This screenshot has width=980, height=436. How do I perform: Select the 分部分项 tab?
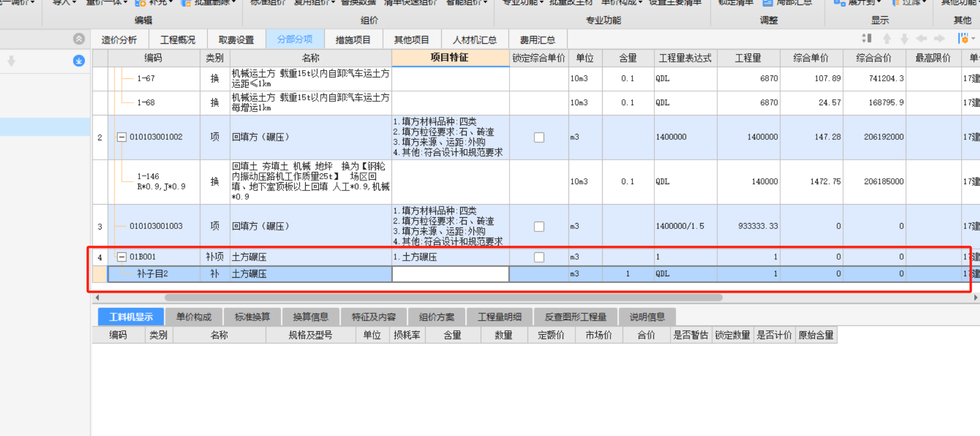tap(294, 39)
